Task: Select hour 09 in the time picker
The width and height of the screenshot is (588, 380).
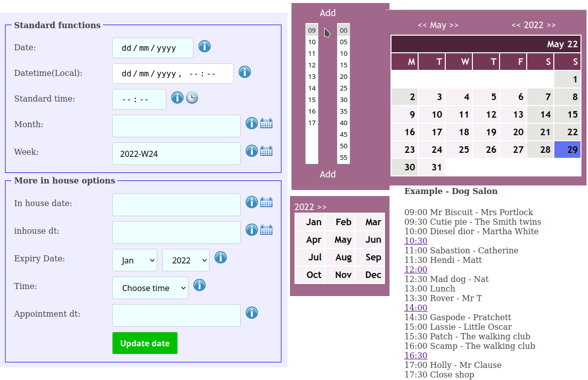Action: click(312, 30)
